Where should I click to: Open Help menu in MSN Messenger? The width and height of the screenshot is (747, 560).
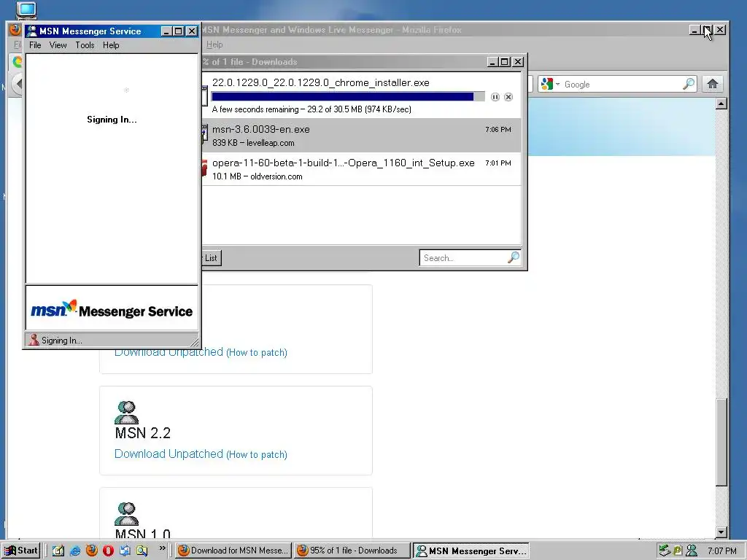(111, 45)
